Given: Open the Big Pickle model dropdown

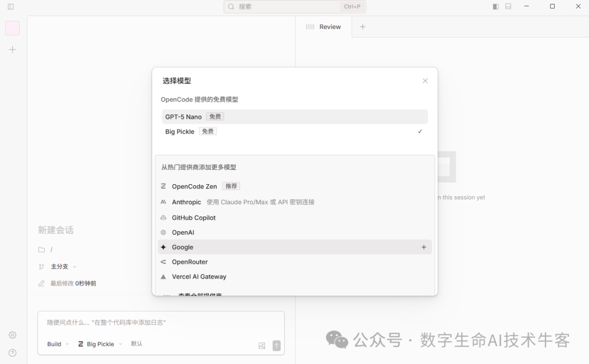Looking at the screenshot, I should point(100,344).
